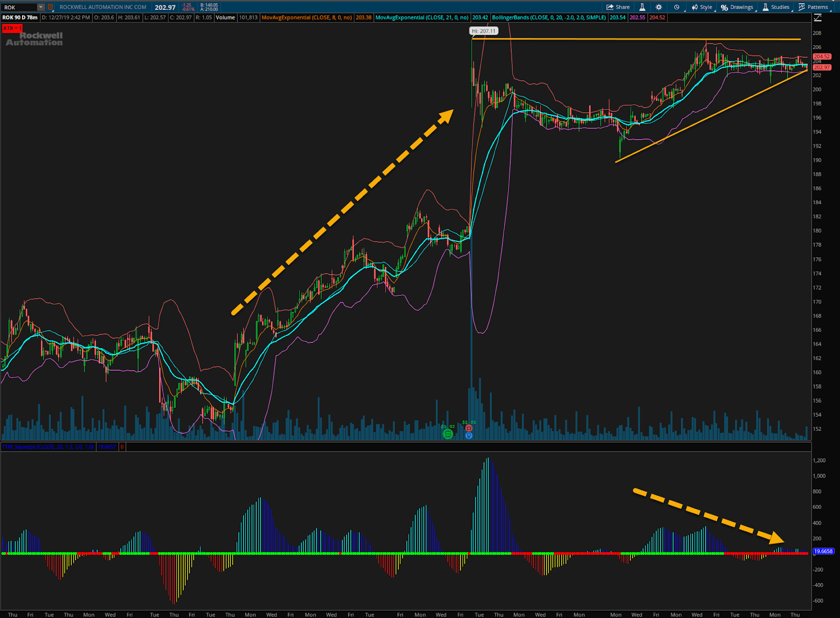Click the EMA 21 value 203.42
The width and height of the screenshot is (840, 618).
click(x=480, y=17)
